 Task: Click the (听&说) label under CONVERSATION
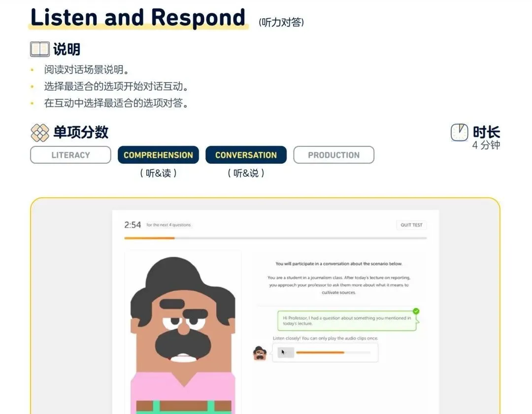coord(246,173)
